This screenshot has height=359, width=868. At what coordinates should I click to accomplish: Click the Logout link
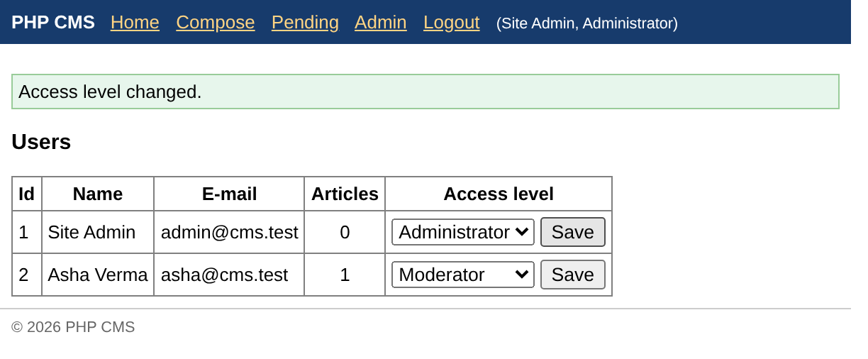pyautogui.click(x=452, y=23)
